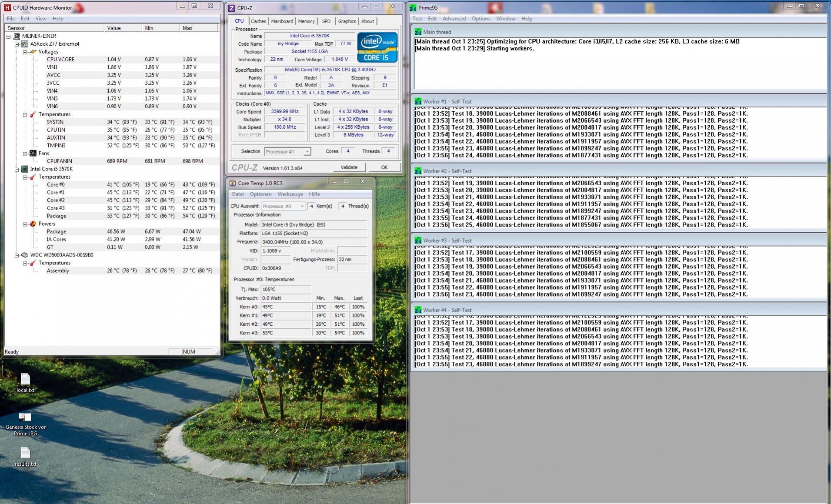Click the Worker #2 window icon
Image resolution: width=831 pixels, height=504 pixels.
click(418, 171)
